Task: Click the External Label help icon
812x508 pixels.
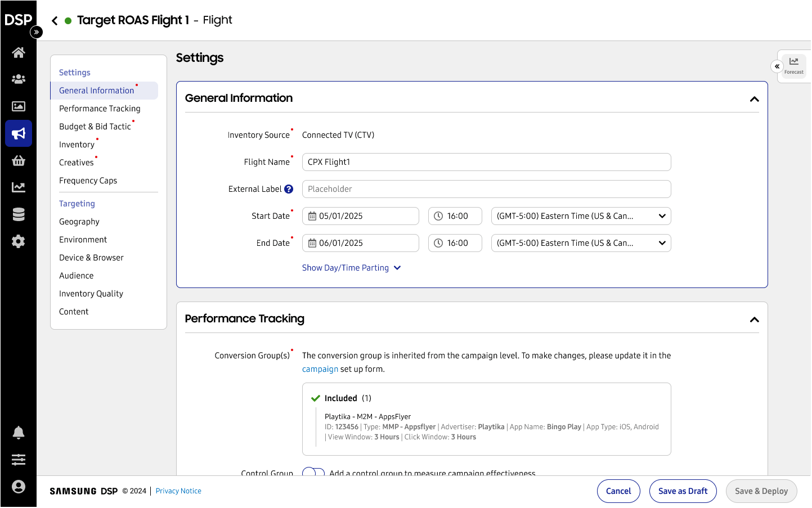Action: [289, 189]
